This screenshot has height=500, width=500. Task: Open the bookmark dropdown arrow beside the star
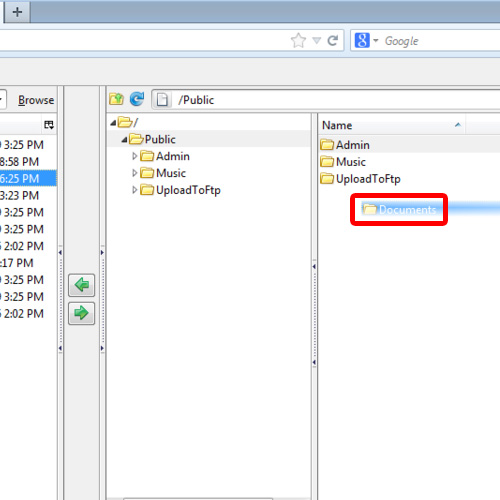tap(316, 41)
